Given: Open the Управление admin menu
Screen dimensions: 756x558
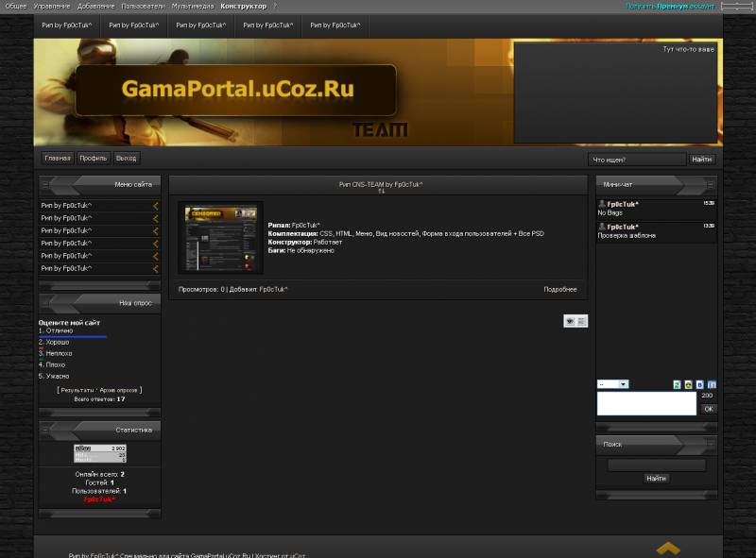Looking at the screenshot, I should click(x=52, y=7).
